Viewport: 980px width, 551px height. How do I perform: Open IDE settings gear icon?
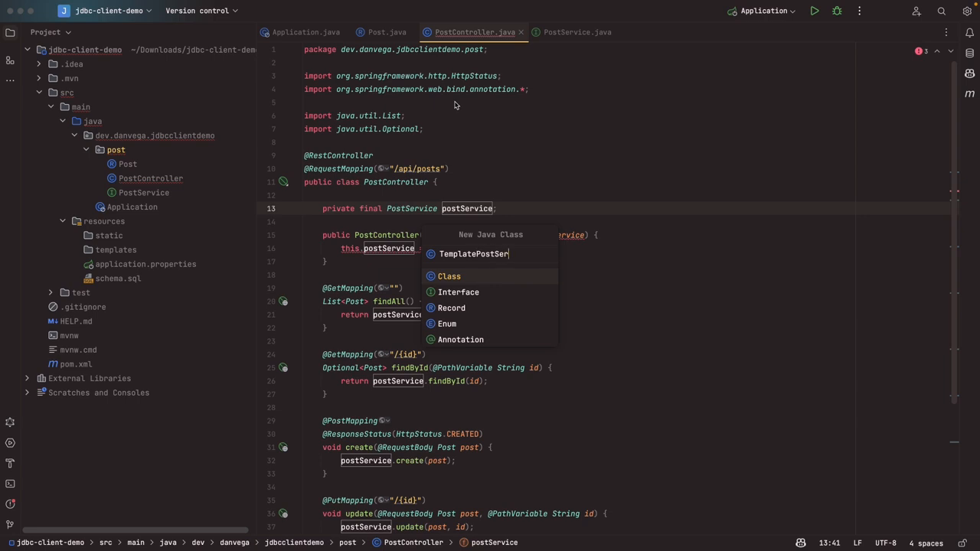pos(967,11)
